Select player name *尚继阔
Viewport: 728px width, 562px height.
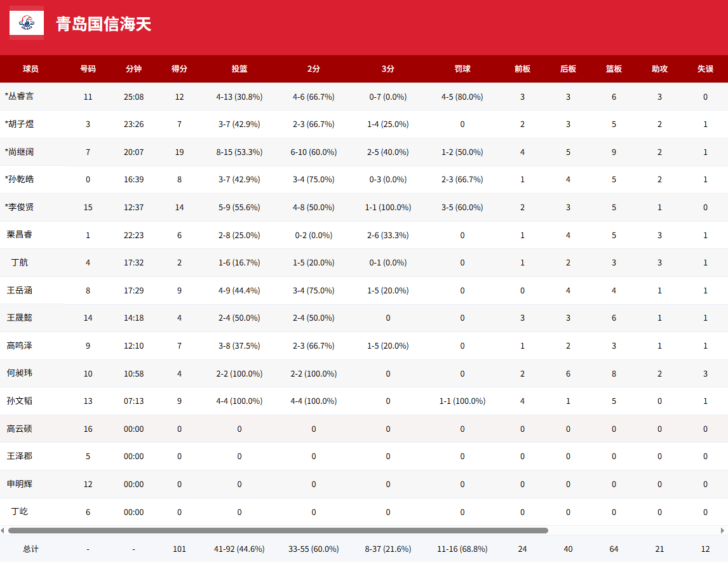[20, 152]
